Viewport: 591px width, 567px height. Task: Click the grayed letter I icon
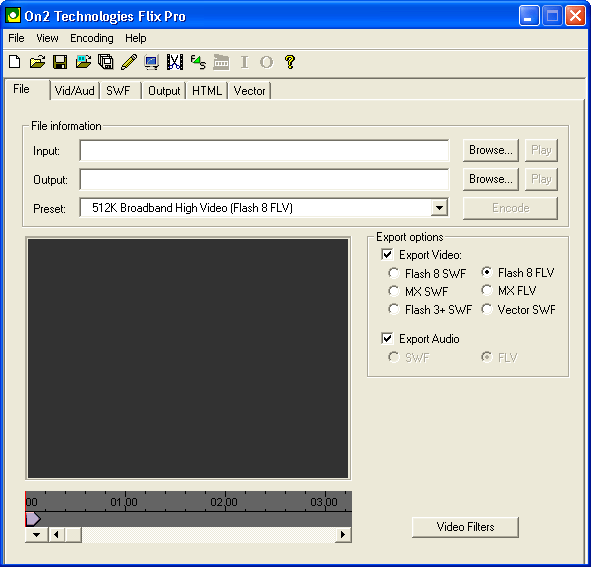[x=244, y=62]
